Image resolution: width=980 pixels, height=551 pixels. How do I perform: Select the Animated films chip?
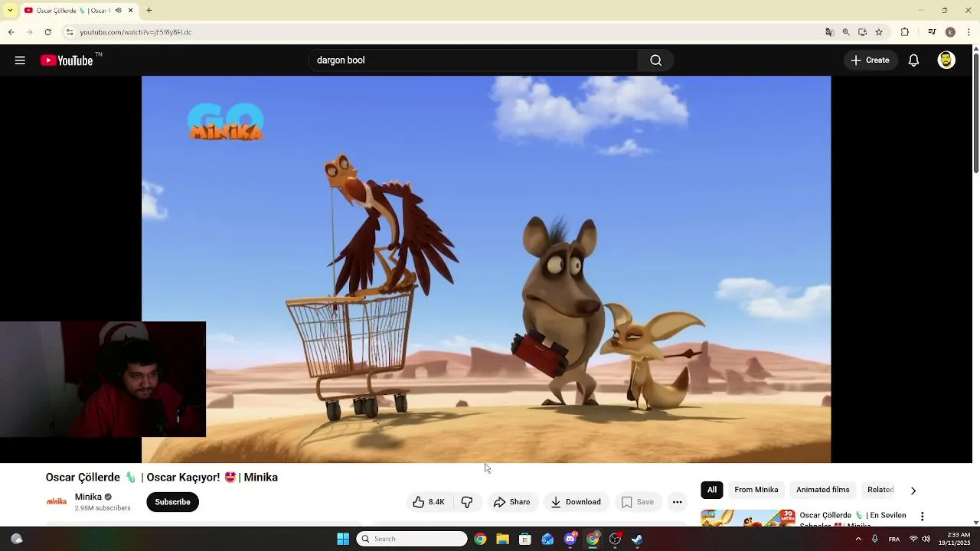[x=823, y=490]
